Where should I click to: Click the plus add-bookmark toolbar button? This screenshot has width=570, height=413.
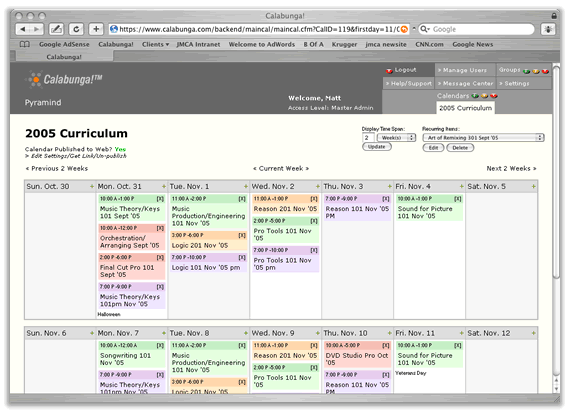coord(96,29)
